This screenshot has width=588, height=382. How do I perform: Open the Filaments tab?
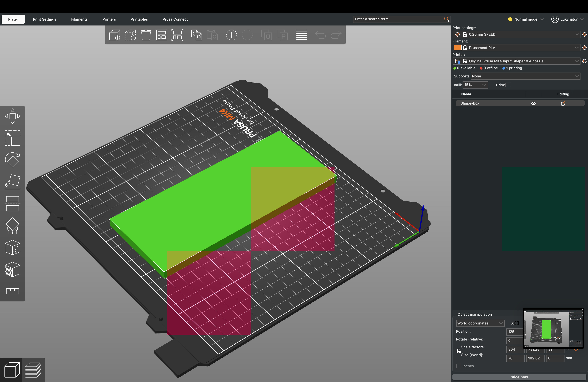pos(79,19)
